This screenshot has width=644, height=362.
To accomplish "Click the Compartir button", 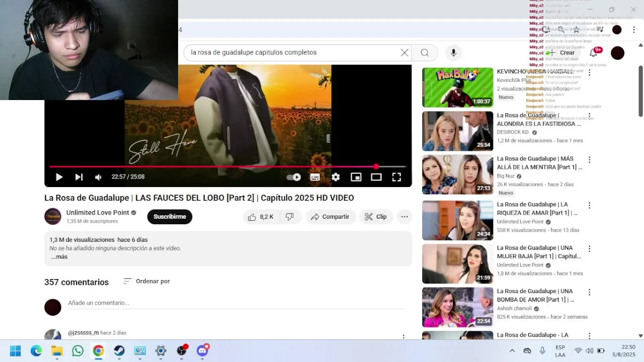I will point(330,217).
